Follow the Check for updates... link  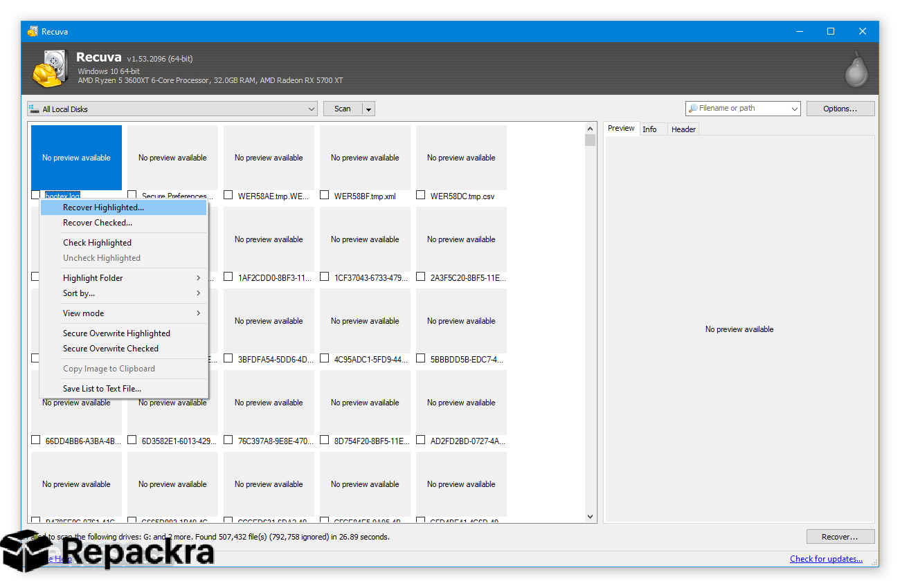pyautogui.click(x=826, y=559)
